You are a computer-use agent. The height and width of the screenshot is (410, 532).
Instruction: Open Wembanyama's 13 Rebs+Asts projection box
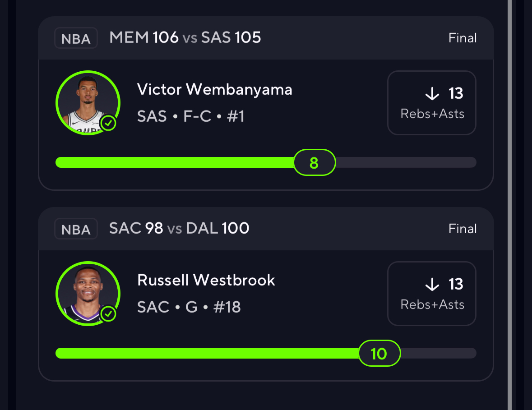pos(432,103)
